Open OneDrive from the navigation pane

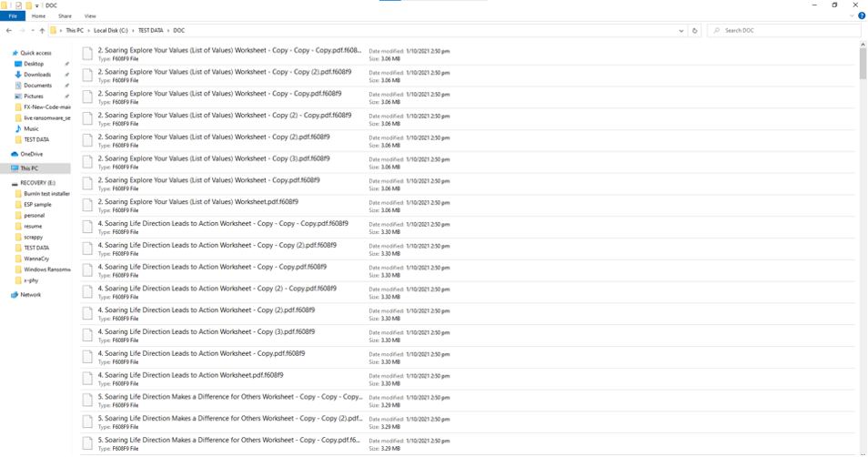click(31, 154)
